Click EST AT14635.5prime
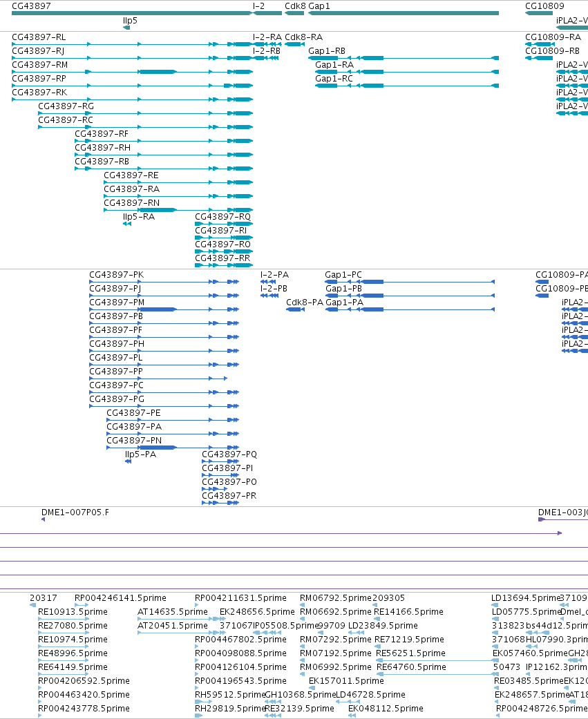Image resolution: width=588 pixels, height=719 pixels. [173, 612]
